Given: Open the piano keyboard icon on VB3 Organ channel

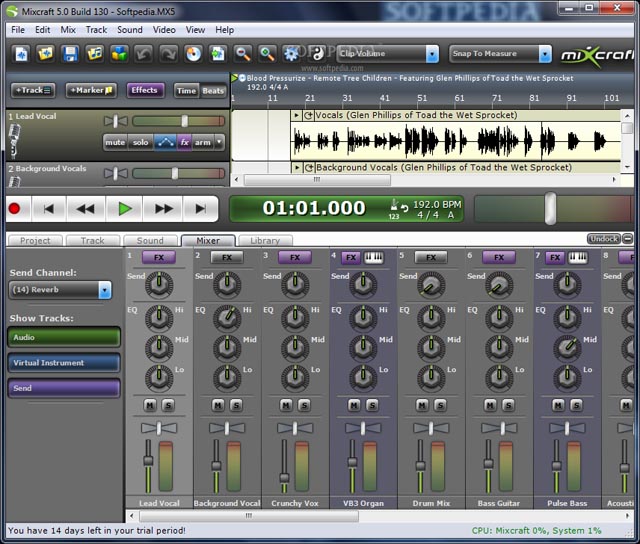Looking at the screenshot, I should [373, 258].
